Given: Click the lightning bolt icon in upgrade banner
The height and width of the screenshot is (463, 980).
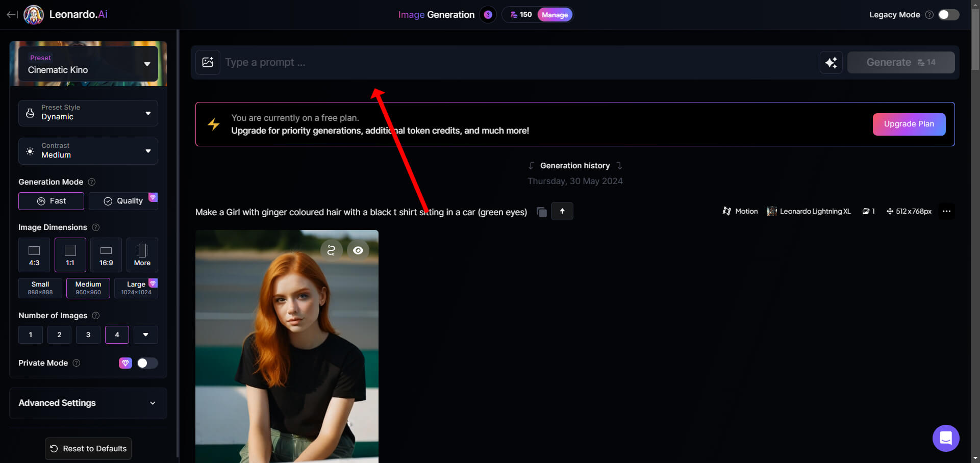Looking at the screenshot, I should [214, 124].
